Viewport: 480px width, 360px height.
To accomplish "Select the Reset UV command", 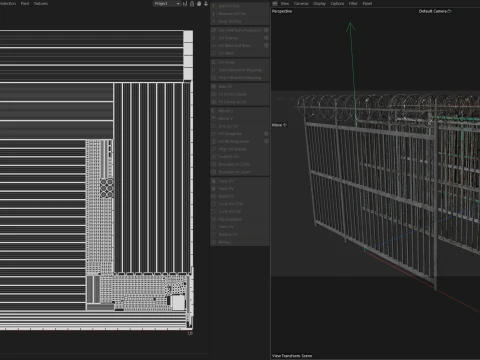I will tap(226, 196).
